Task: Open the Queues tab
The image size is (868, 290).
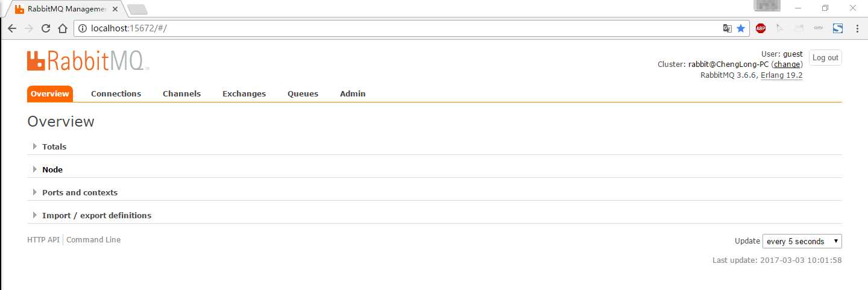Action: click(x=303, y=93)
